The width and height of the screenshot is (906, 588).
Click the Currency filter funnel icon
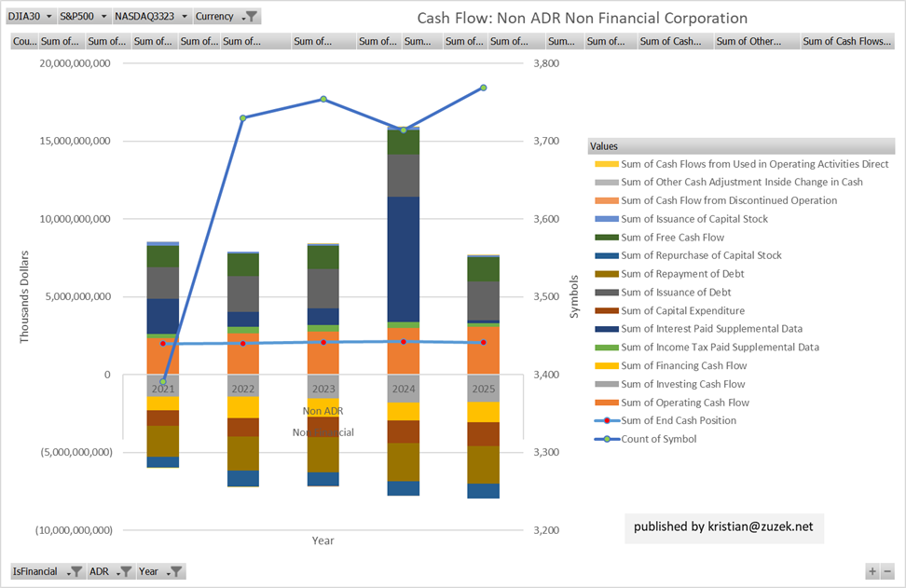250,17
